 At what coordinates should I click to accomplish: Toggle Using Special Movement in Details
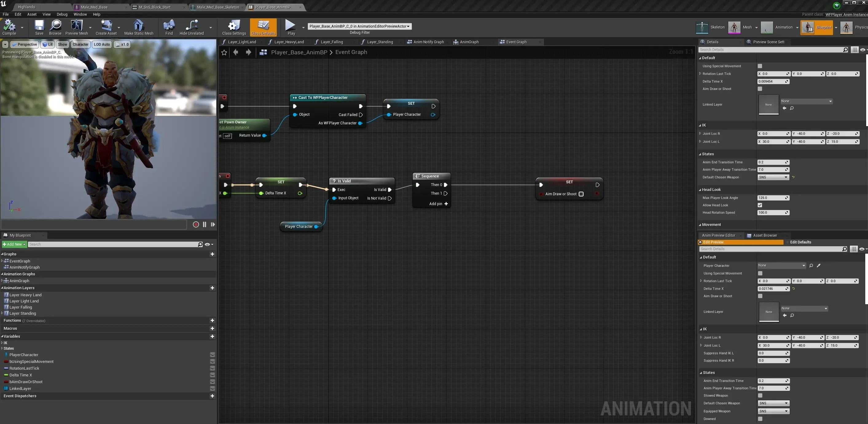click(760, 66)
